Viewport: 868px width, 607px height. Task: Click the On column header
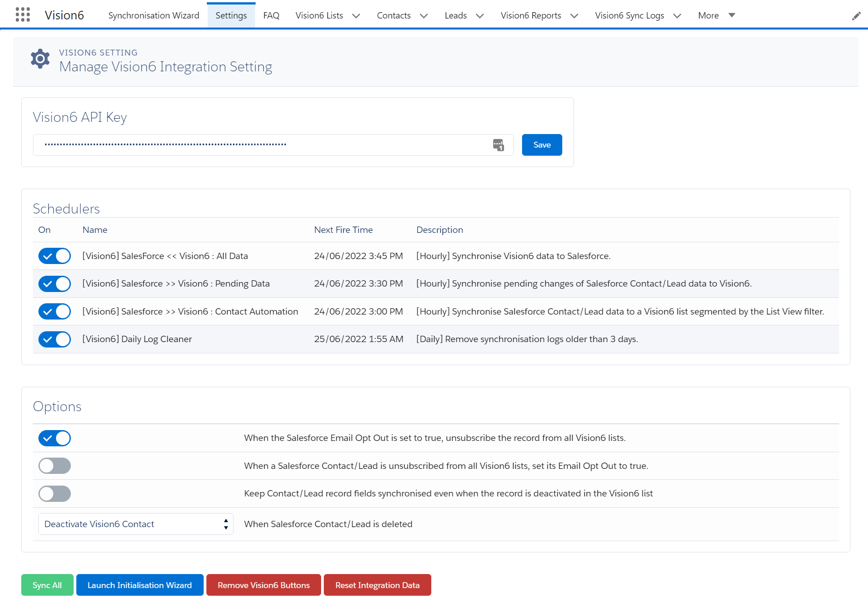pos(44,230)
